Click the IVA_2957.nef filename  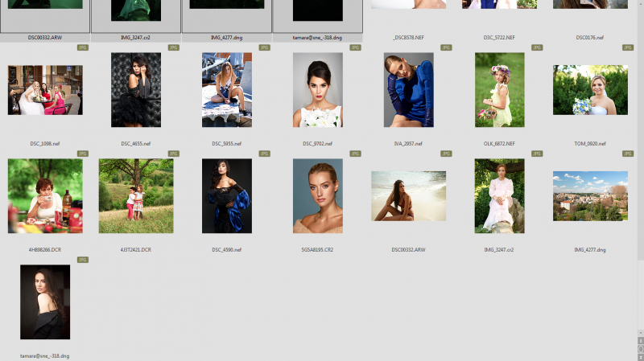click(408, 144)
